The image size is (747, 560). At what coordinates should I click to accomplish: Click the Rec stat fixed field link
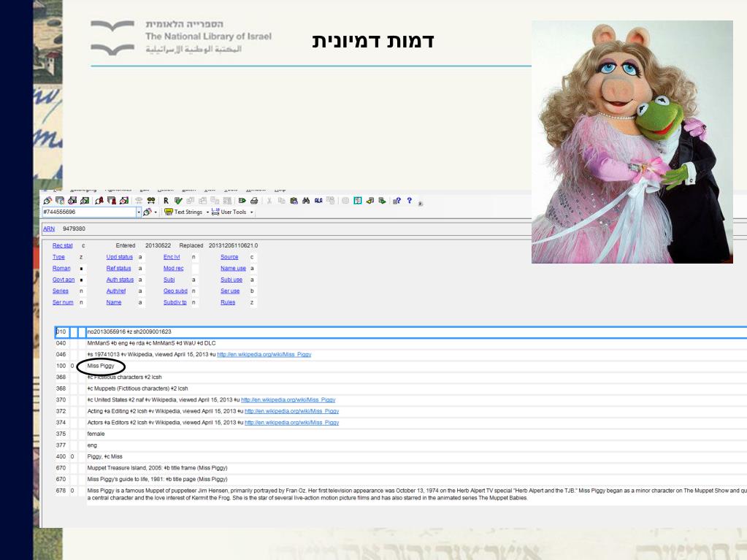pyautogui.click(x=62, y=246)
